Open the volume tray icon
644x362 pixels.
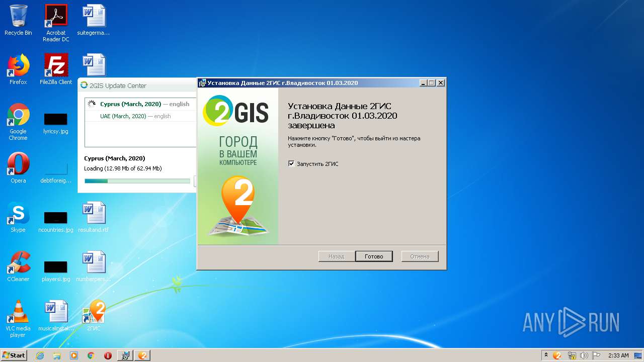coord(584,355)
